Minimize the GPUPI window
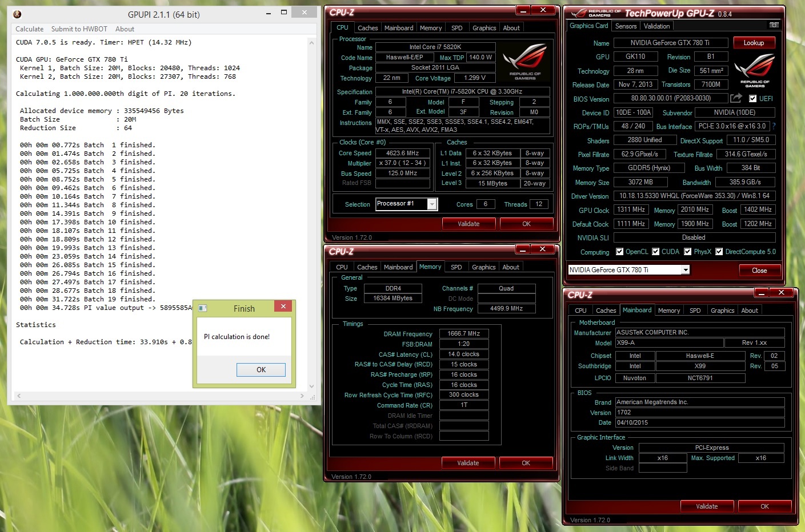Screen dimensions: 805x532 [269, 13]
